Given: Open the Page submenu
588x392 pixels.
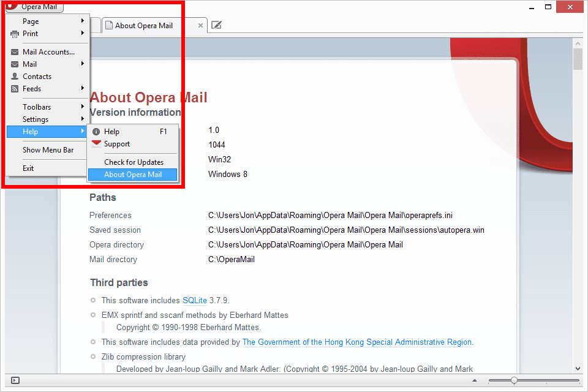Looking at the screenshot, I should [48, 21].
